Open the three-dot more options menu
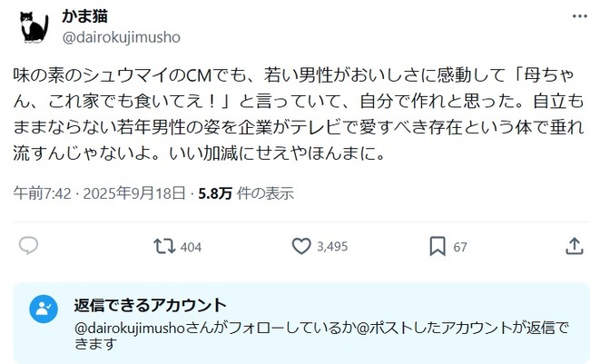 pyautogui.click(x=579, y=16)
